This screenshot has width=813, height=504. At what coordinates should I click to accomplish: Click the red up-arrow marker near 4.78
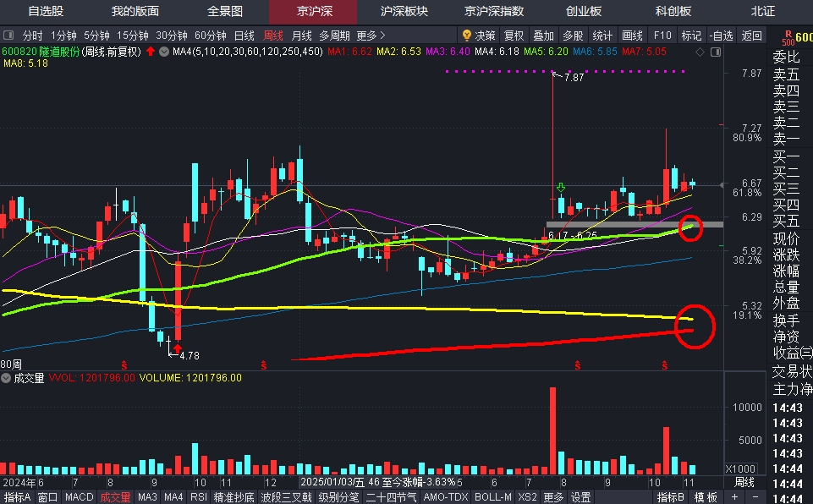tap(178, 348)
